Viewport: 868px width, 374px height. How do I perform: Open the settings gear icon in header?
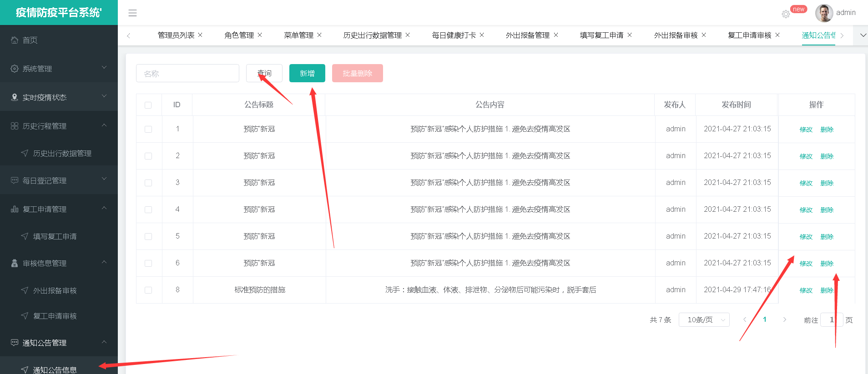786,14
